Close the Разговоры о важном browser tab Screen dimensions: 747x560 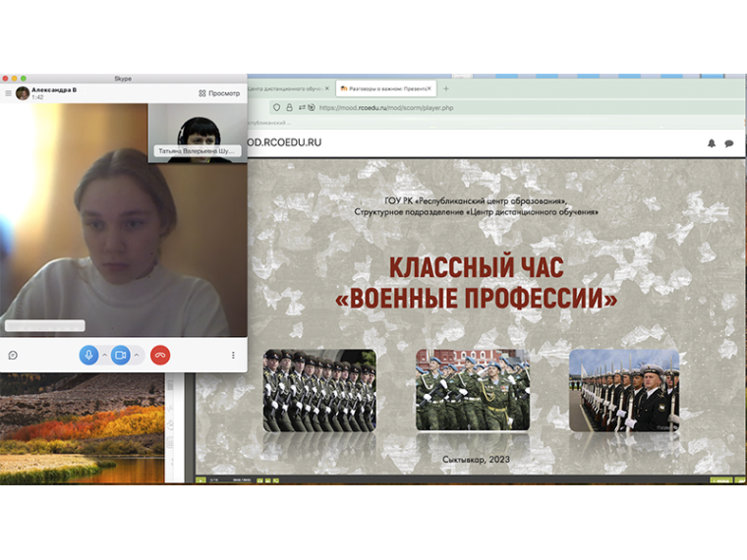coord(429,88)
